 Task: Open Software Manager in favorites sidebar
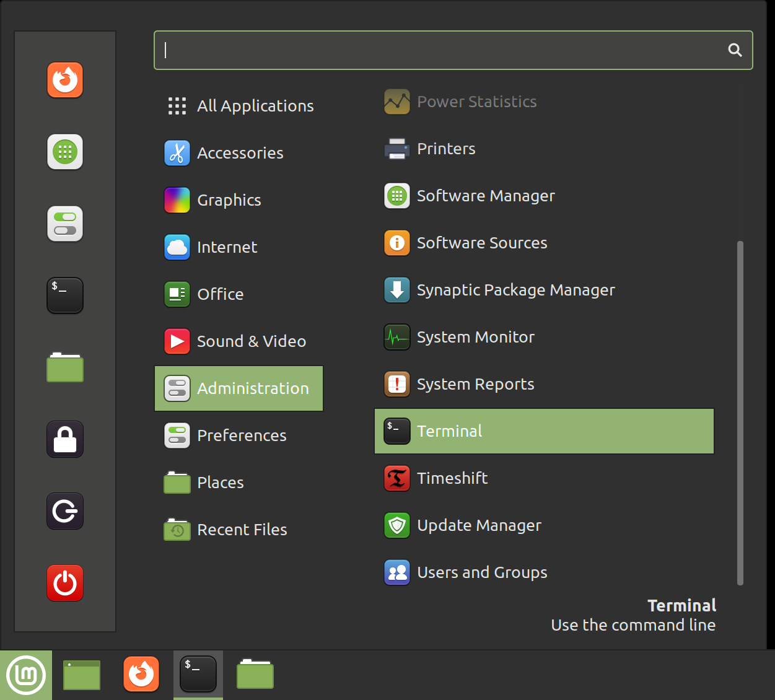coord(65,152)
